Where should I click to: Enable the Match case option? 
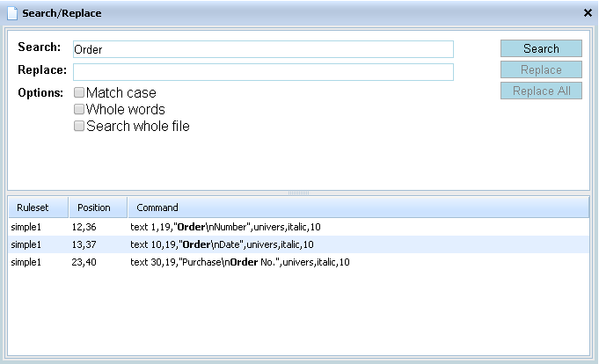pyautogui.click(x=79, y=92)
